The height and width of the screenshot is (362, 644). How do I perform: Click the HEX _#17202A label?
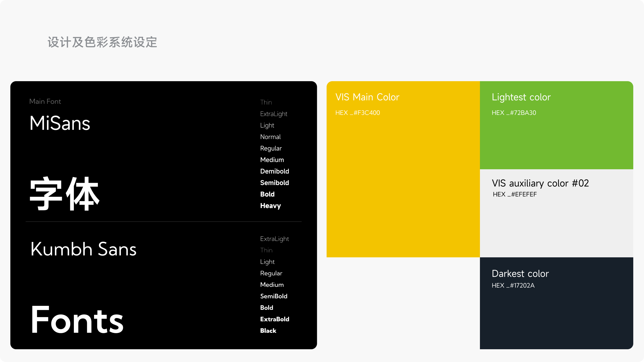click(513, 285)
